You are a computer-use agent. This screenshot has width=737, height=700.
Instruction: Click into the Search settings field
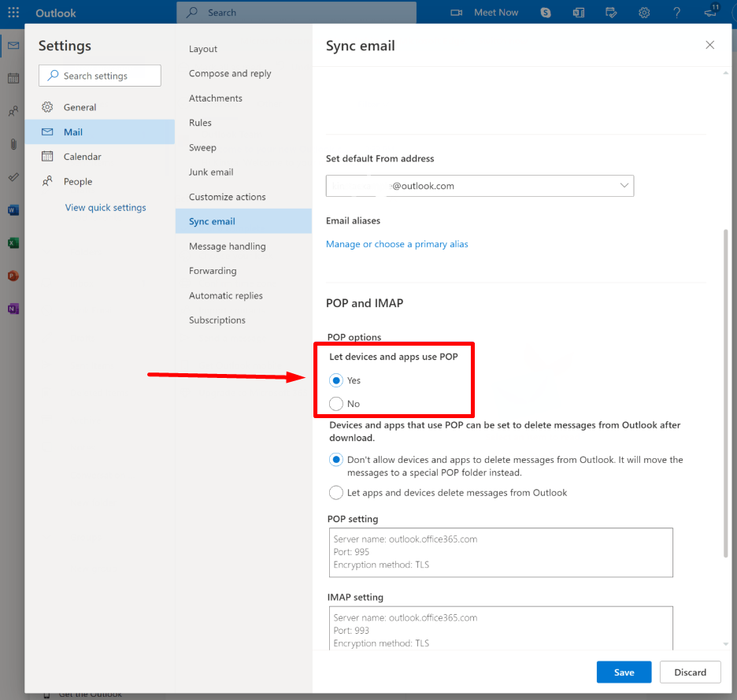100,76
